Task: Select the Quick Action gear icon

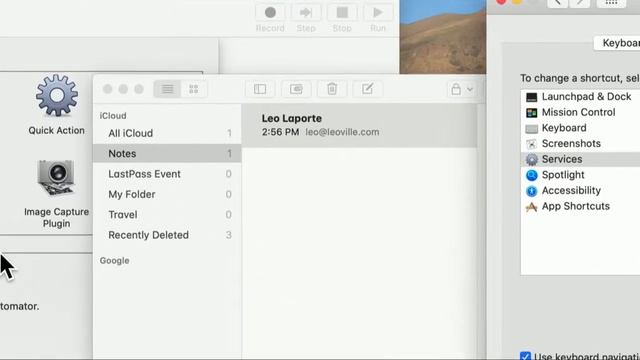Action: [57, 95]
